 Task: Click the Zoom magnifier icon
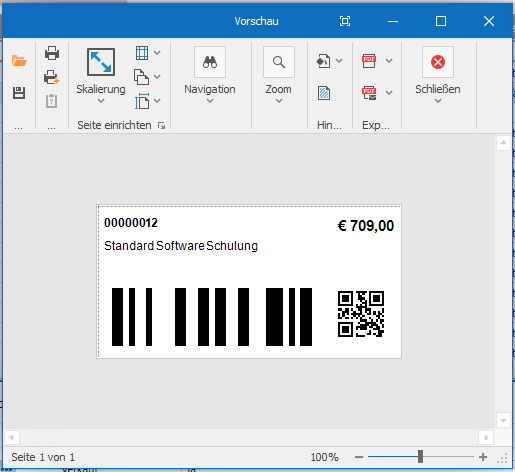[279, 62]
